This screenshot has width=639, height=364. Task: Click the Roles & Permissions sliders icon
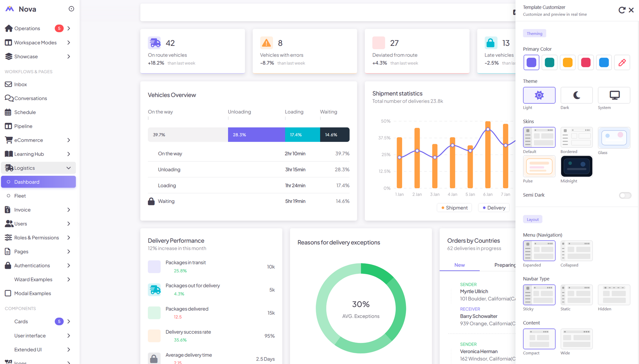(x=8, y=237)
